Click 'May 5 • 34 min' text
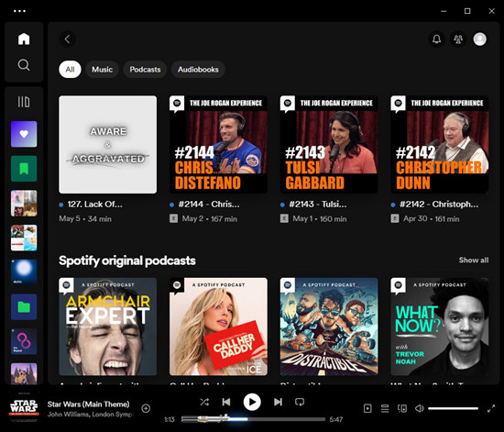The image size is (504, 432). (x=85, y=218)
